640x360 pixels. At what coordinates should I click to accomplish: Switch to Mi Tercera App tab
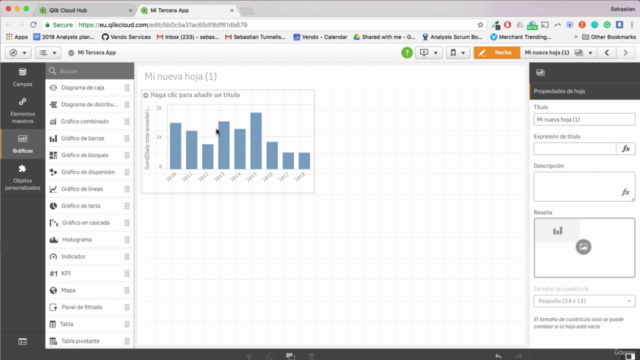(x=188, y=10)
